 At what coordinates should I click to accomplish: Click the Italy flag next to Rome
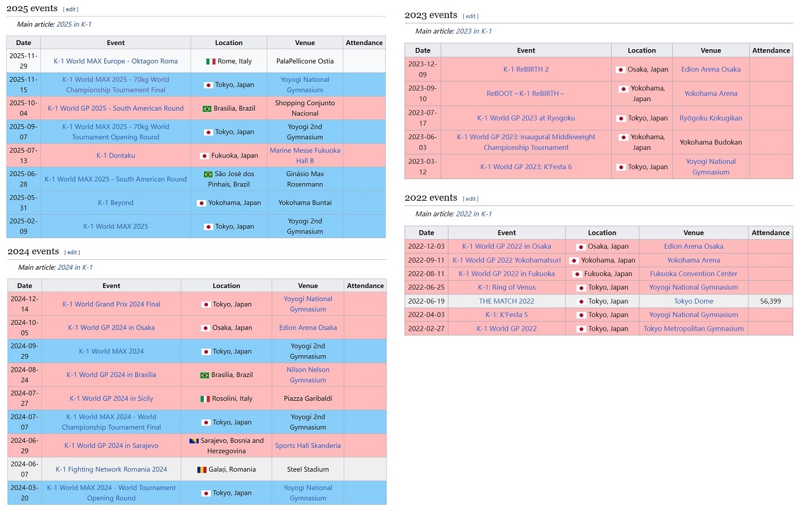(211, 61)
